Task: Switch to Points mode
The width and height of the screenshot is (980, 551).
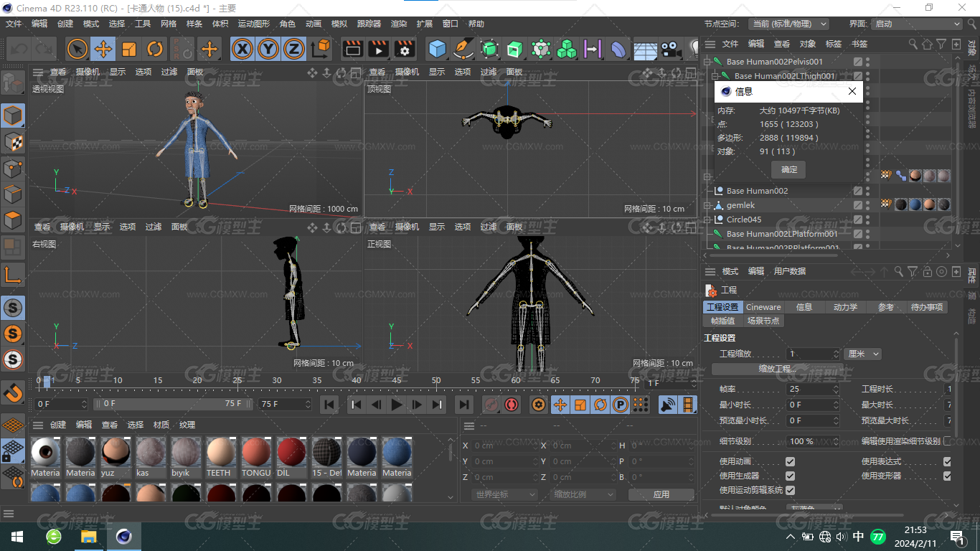Action: pos(13,168)
